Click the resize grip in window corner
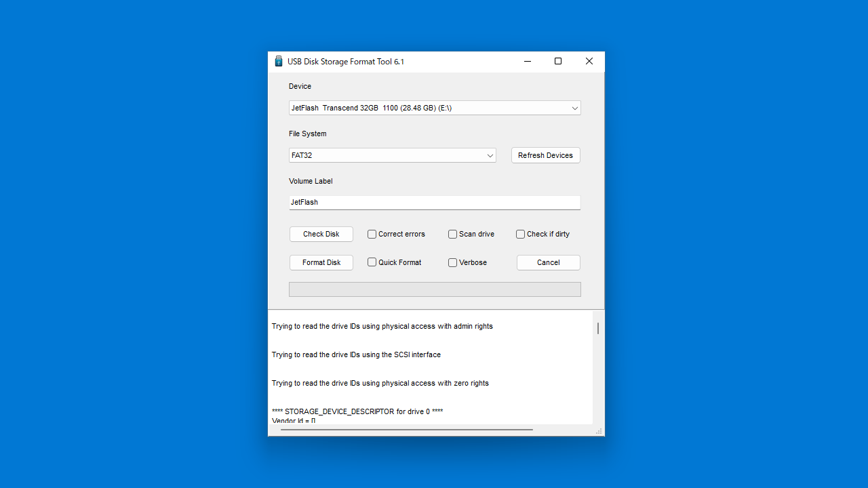The image size is (868, 488). tap(599, 431)
